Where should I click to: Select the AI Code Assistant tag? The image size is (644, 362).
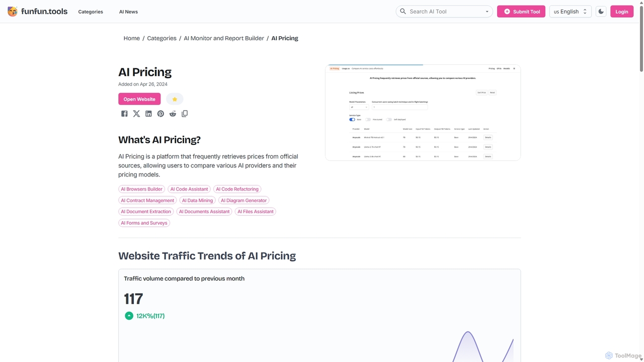(189, 189)
